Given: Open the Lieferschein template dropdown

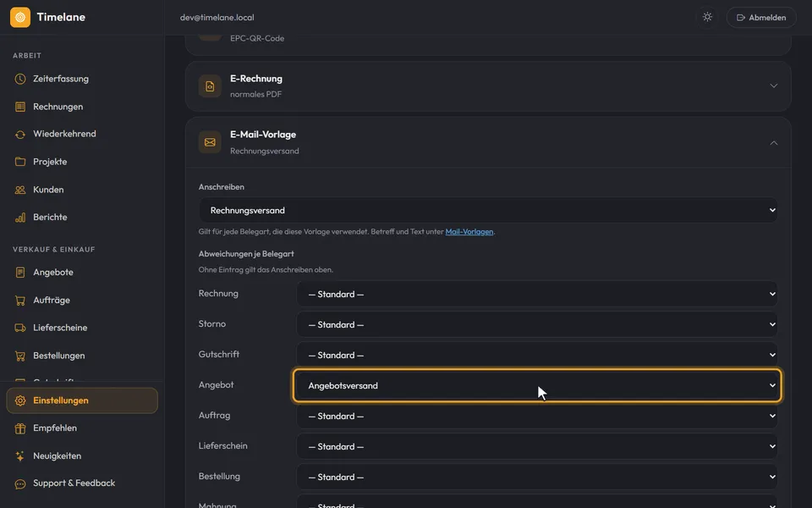Looking at the screenshot, I should 537,446.
